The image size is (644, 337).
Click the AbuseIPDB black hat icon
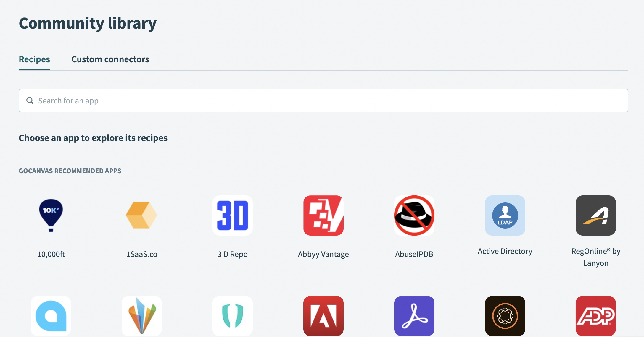pyautogui.click(x=414, y=216)
